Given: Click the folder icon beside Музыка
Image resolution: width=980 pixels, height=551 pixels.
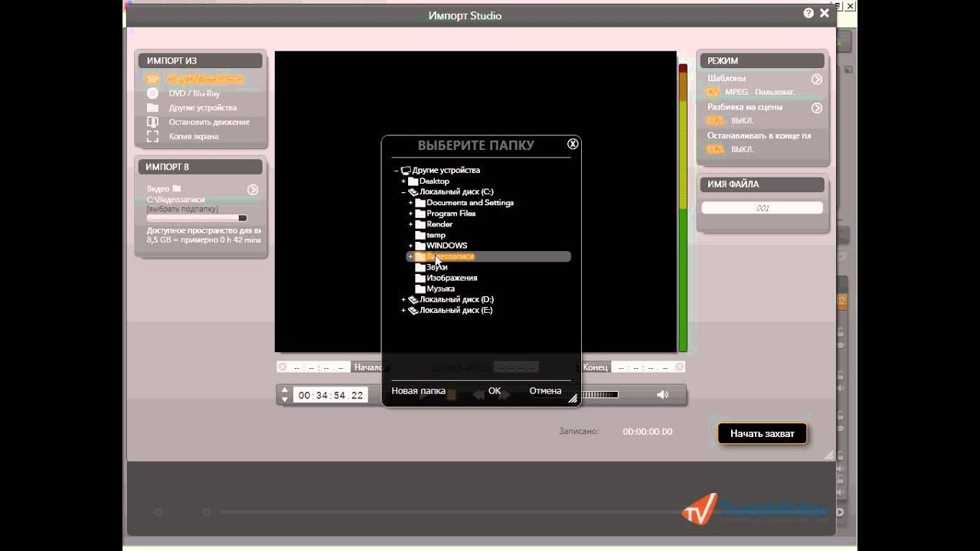Looking at the screenshot, I should click(420, 289).
